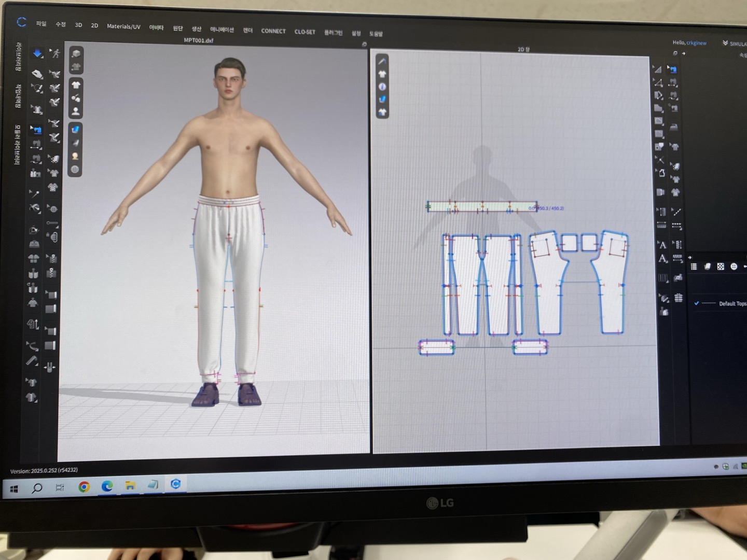Click the blue Simulate down-arrow tool
This screenshot has height=560, width=747.
pyautogui.click(x=37, y=53)
